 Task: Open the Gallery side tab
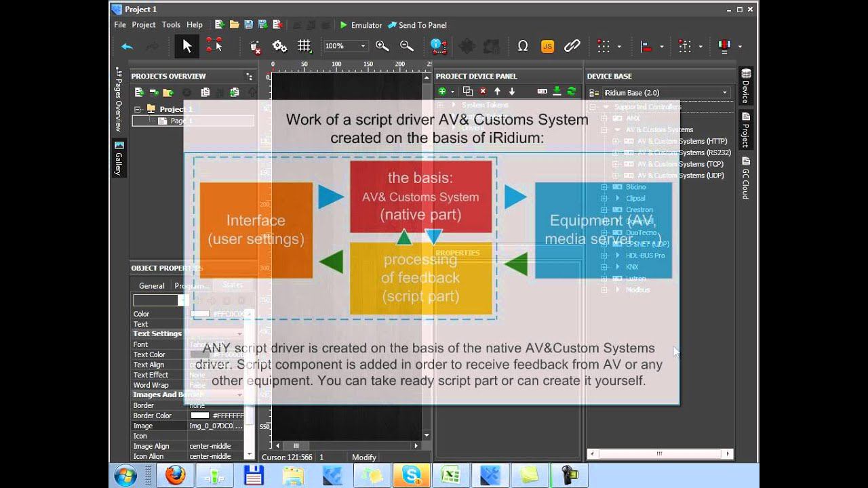(x=119, y=158)
